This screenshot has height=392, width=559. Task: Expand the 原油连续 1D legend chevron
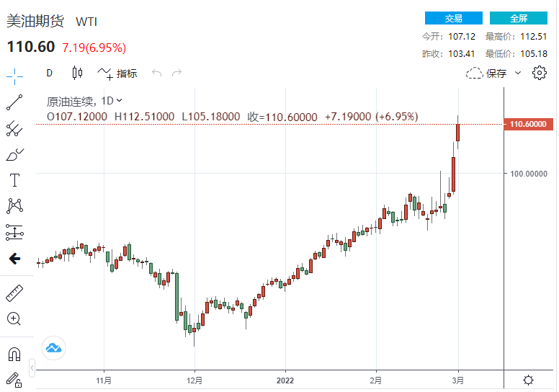tap(120, 101)
